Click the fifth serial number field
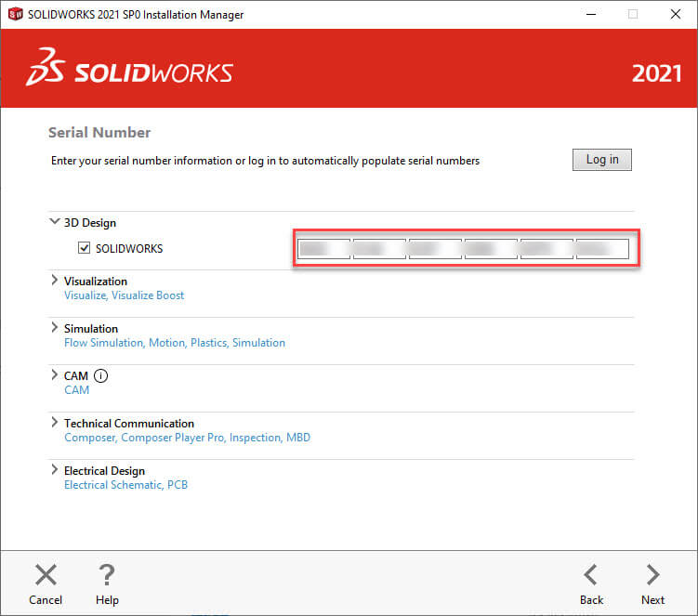 (547, 249)
